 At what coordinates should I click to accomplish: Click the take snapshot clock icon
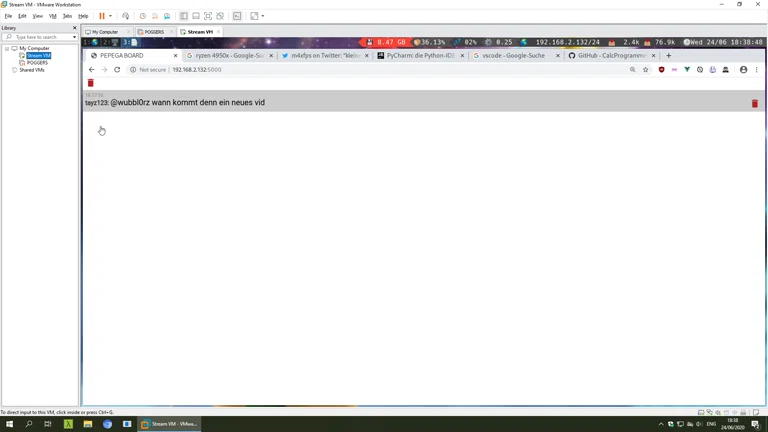coord(143,16)
